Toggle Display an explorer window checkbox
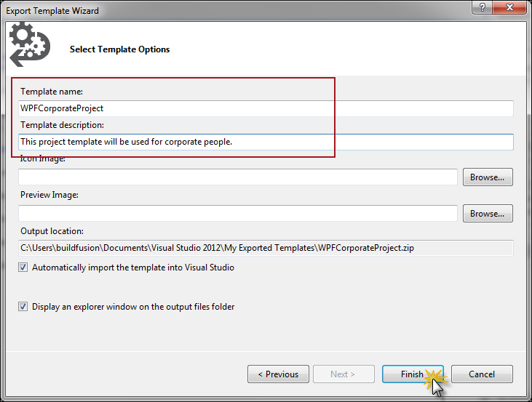 point(23,307)
